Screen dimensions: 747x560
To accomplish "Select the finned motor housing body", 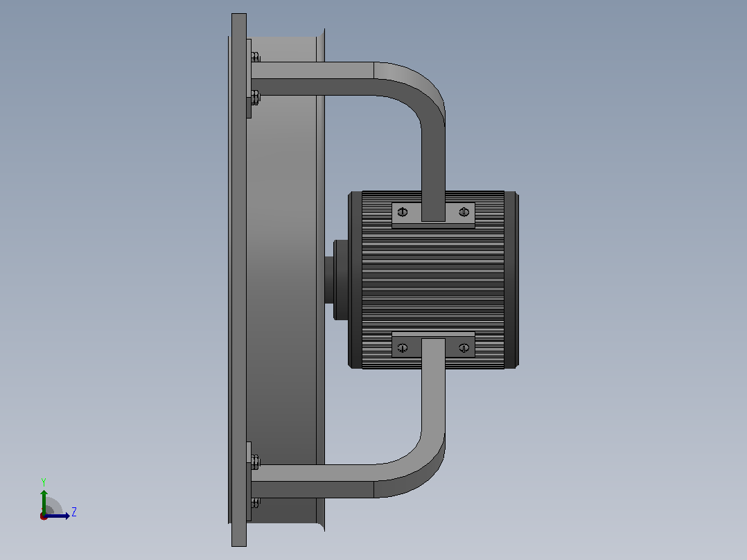I will pos(432,279).
